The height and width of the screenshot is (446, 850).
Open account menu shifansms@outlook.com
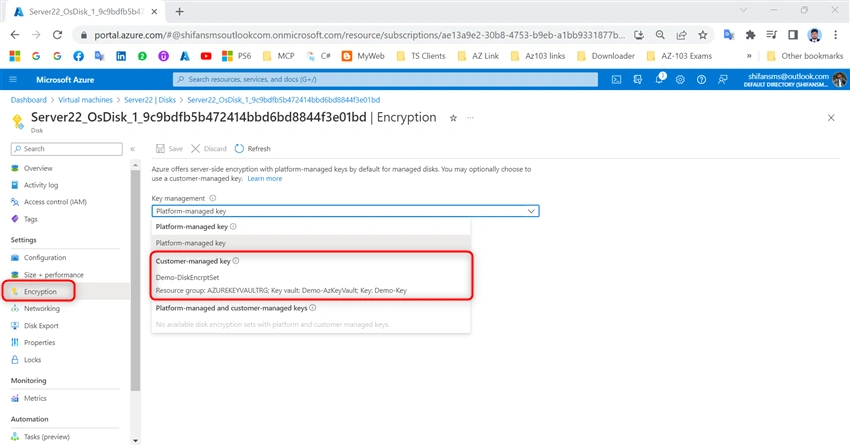794,80
